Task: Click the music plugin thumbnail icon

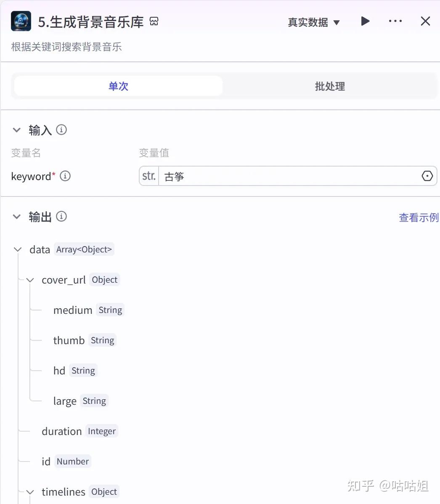Action: [21, 21]
